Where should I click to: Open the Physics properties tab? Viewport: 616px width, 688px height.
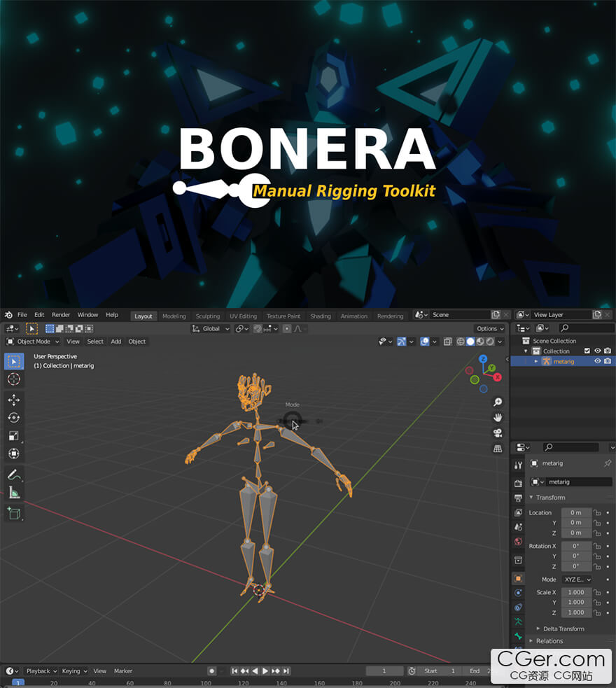pos(518,593)
